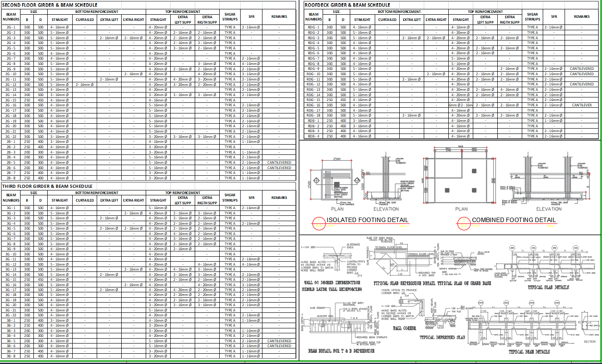Click the combined footing detail number bubble
Viewport: 602px width, 364px height.
point(464,223)
